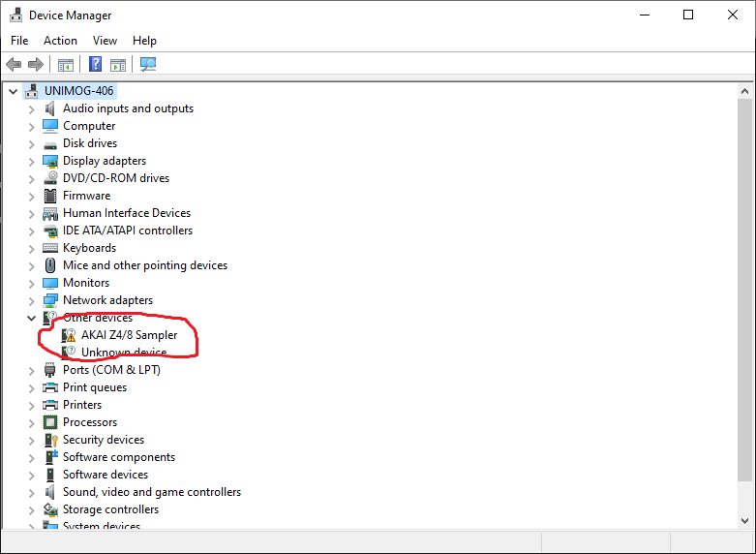Open the Help toolbar icon
The image size is (756, 554).
pos(96,64)
